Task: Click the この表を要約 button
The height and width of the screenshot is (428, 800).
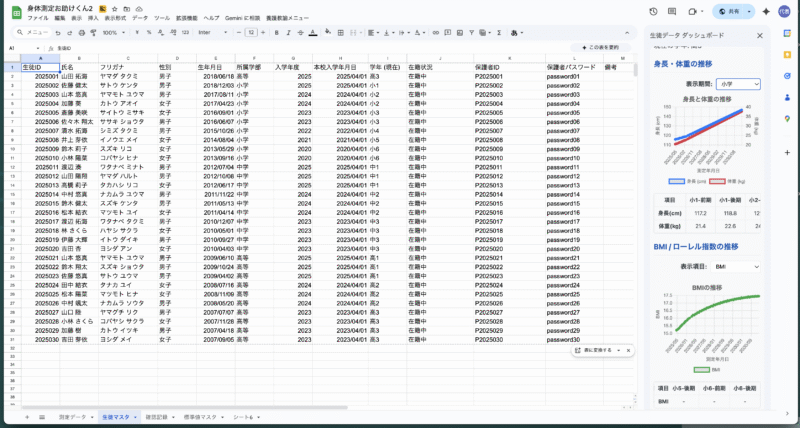Action: pyautogui.click(x=602, y=47)
